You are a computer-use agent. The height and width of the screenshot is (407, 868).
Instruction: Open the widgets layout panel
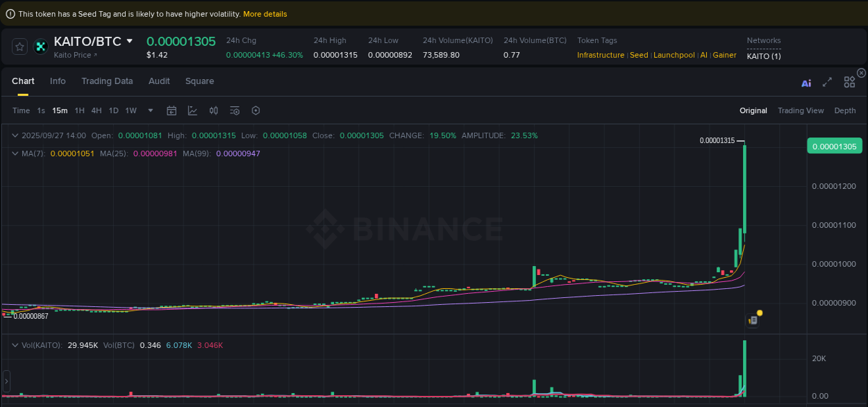pos(849,81)
